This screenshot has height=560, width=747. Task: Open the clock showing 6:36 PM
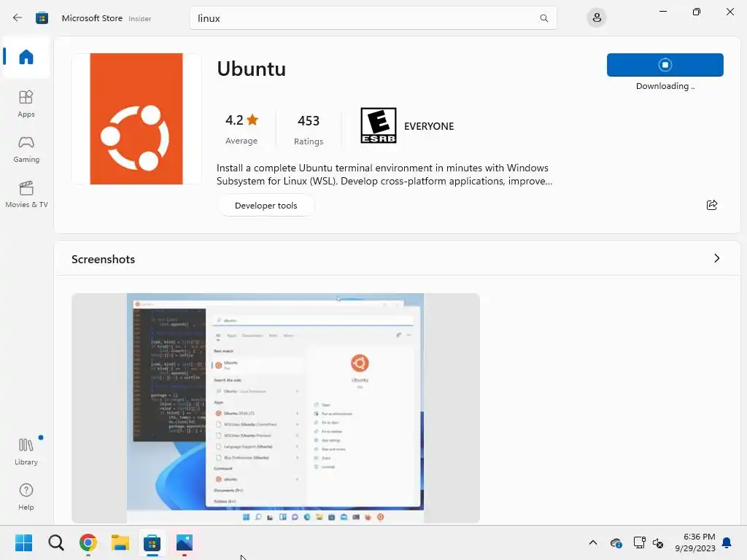[x=695, y=542]
